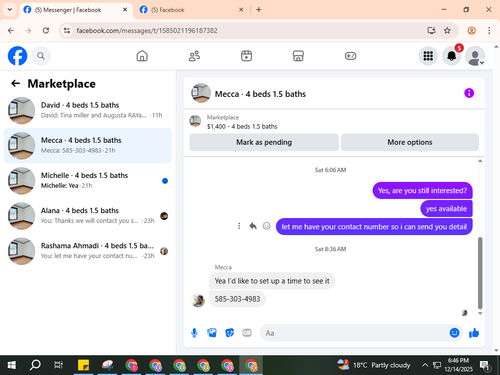The image size is (500, 375).
Task: Open a new browser tab
Action: 259,10
